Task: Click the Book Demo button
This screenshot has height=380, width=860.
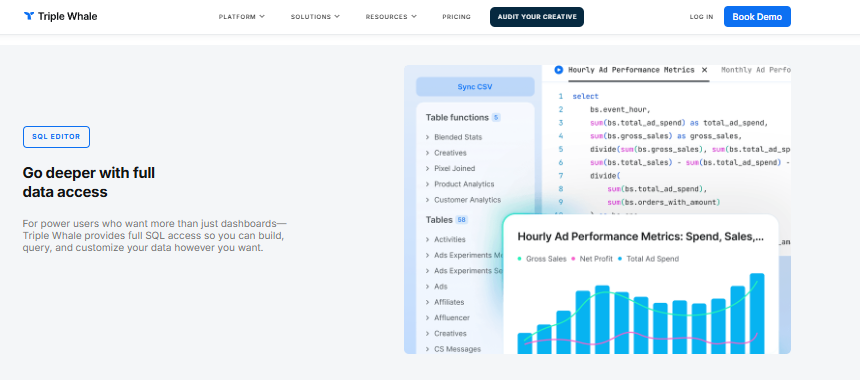Action: pos(757,16)
